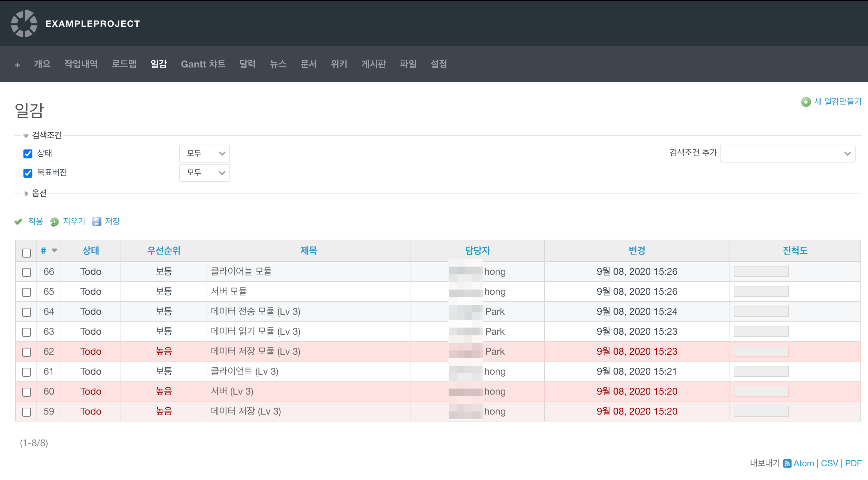Open the Gantt 차트 tab
Screen dimensions: 868x480
tap(203, 64)
